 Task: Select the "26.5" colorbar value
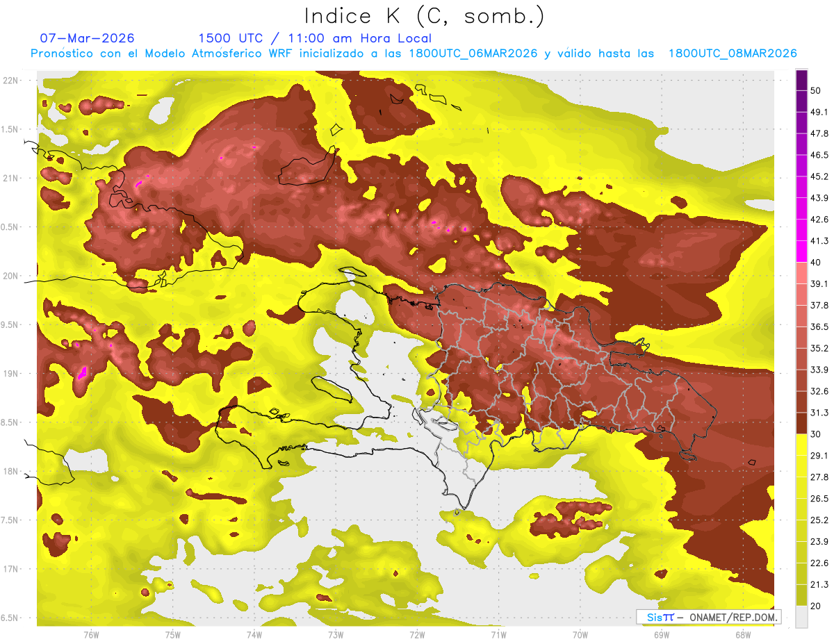[819, 499]
